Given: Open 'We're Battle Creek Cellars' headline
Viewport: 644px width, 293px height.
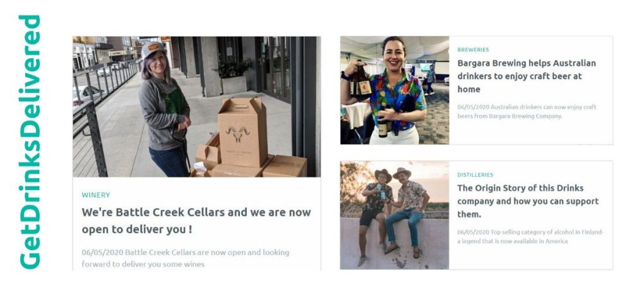Looking at the screenshot, I should click(196, 220).
